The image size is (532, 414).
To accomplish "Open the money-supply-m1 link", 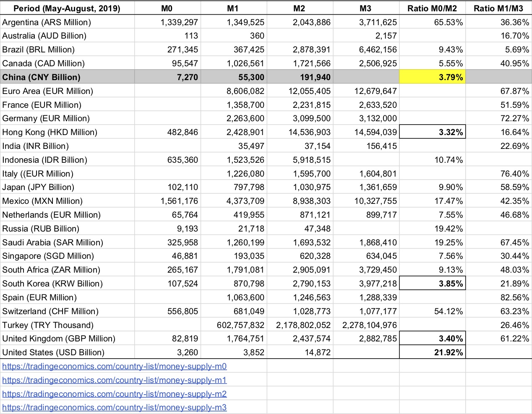I will click(x=114, y=380).
